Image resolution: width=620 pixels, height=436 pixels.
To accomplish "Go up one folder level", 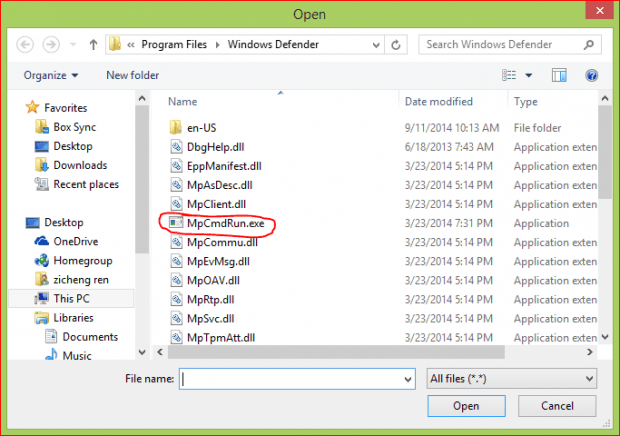I will [93, 44].
